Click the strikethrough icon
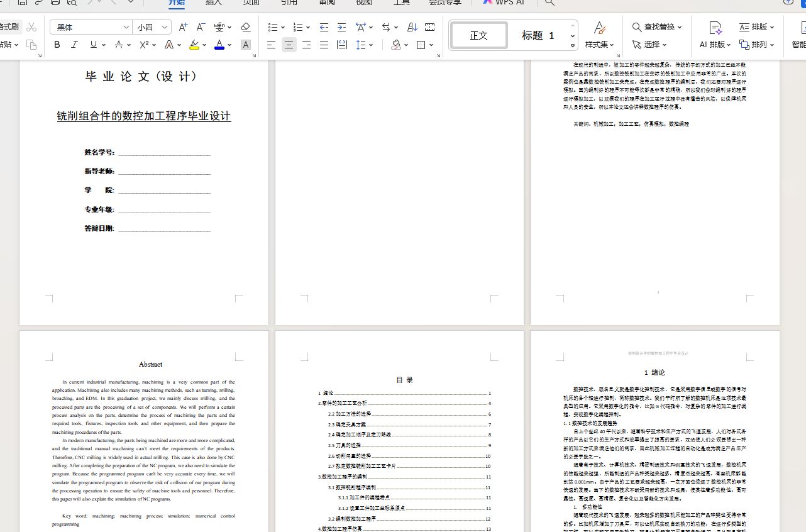 coord(119,45)
